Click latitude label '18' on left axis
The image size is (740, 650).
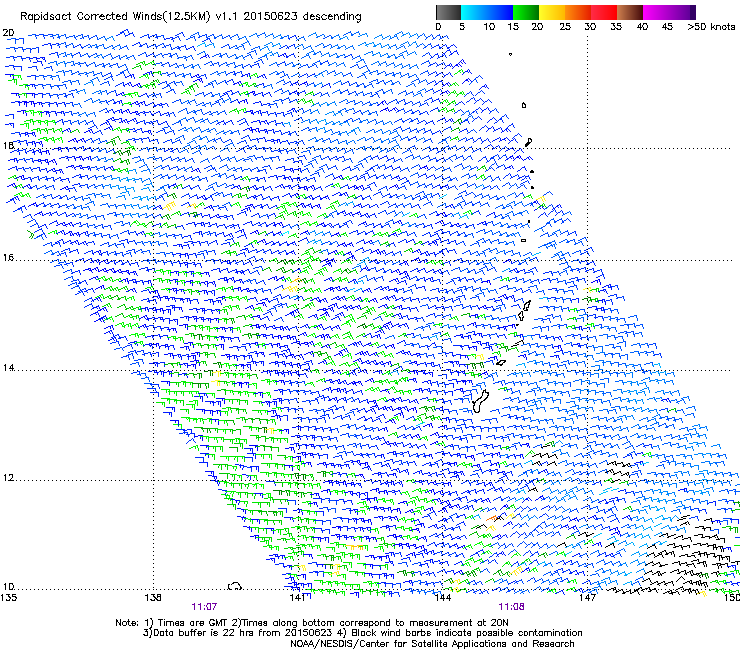tap(8, 145)
